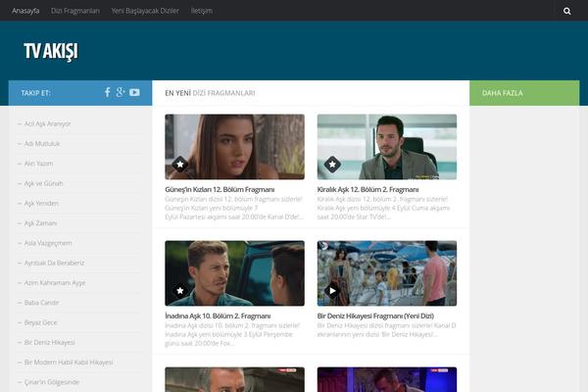Click Bir Deniz Hikayesi description excerpt text
588x392 pixels.
coord(387,330)
